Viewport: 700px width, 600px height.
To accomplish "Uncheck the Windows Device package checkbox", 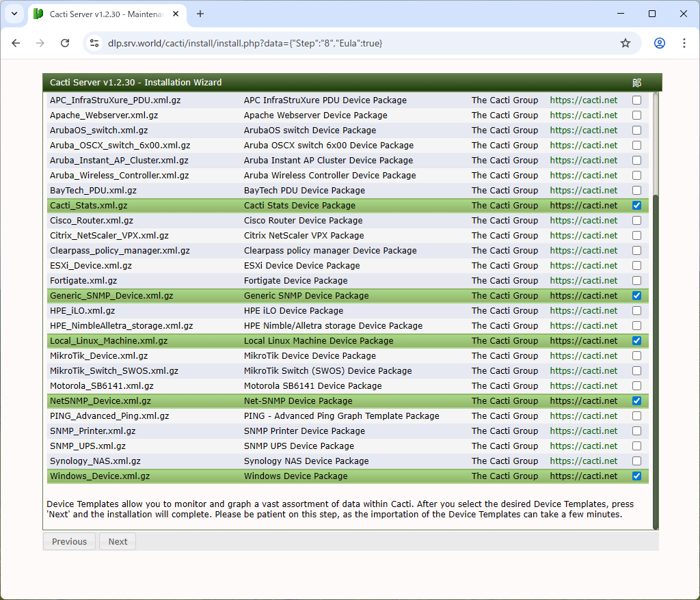I will (x=636, y=476).
